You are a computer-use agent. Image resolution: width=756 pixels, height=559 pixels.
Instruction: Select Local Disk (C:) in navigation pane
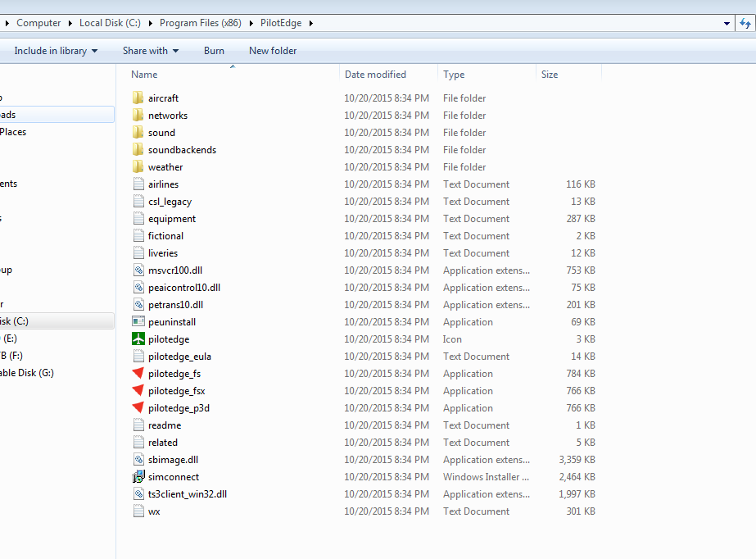[57, 321]
